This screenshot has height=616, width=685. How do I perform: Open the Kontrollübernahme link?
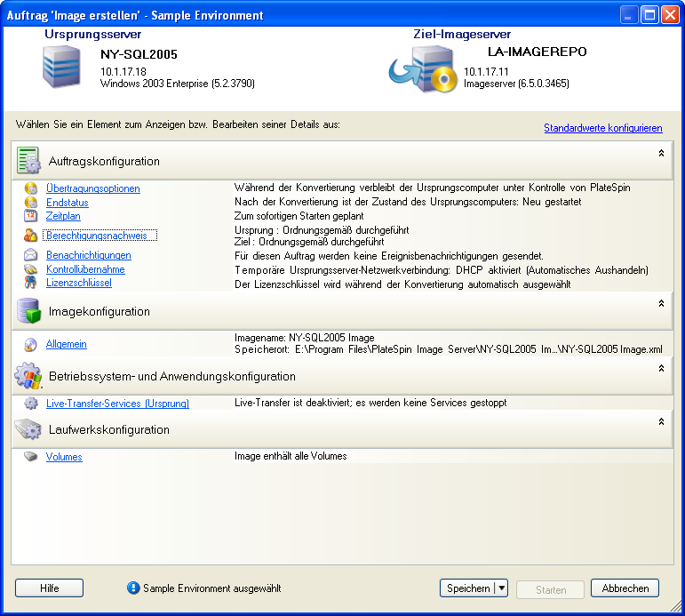coord(85,269)
